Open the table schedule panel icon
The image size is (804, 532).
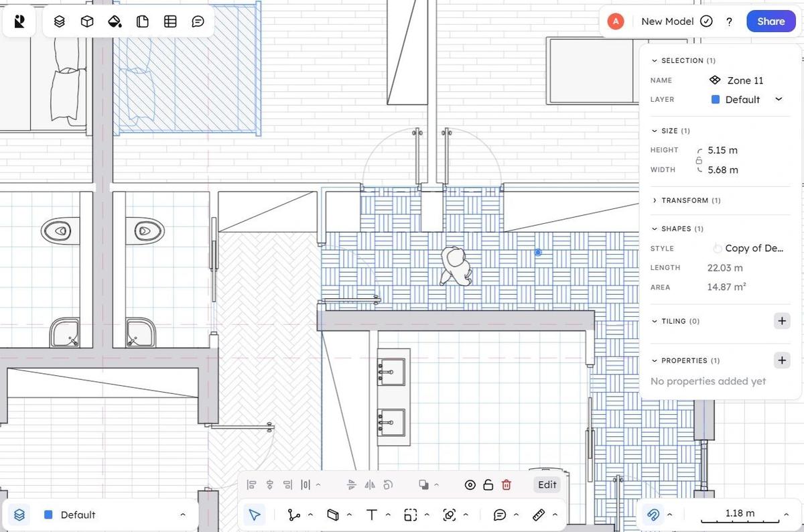[x=170, y=21]
